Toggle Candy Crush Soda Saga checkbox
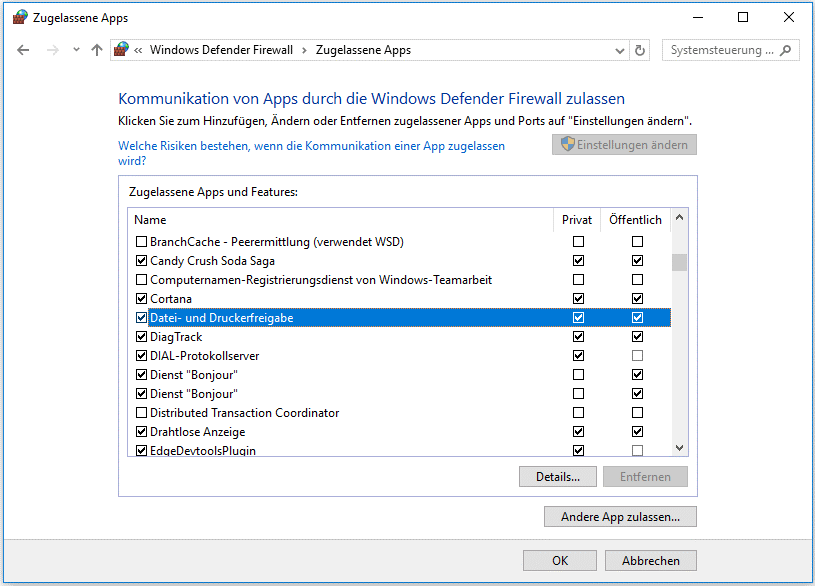This screenshot has height=586, width=815. 141,261
